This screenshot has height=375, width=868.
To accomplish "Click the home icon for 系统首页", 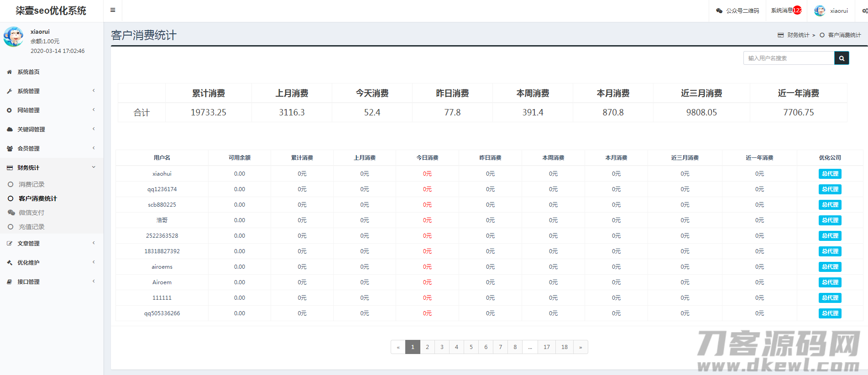I will [10, 72].
